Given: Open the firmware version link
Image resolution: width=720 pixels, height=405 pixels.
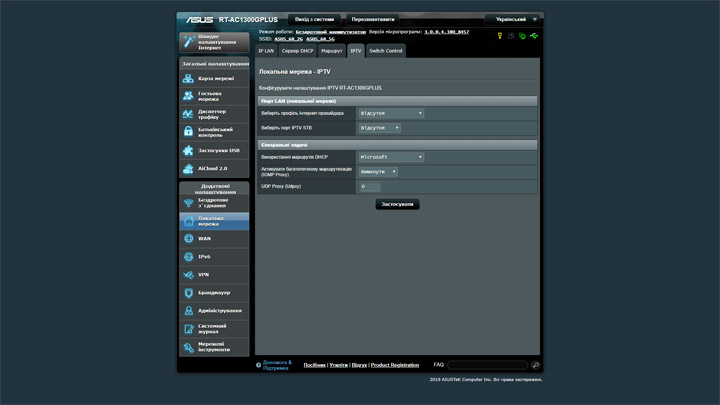Looking at the screenshot, I should pyautogui.click(x=447, y=32).
